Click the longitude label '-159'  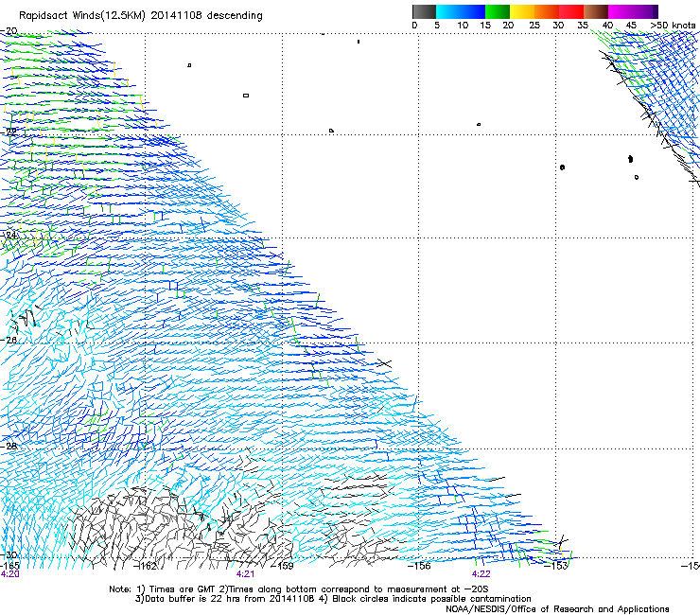283,566
